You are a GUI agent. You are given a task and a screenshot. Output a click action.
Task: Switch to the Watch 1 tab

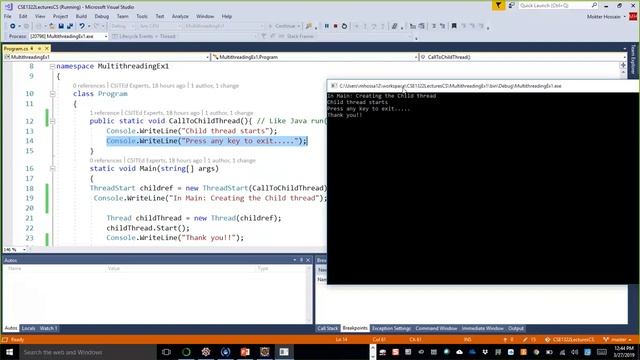coord(49,328)
